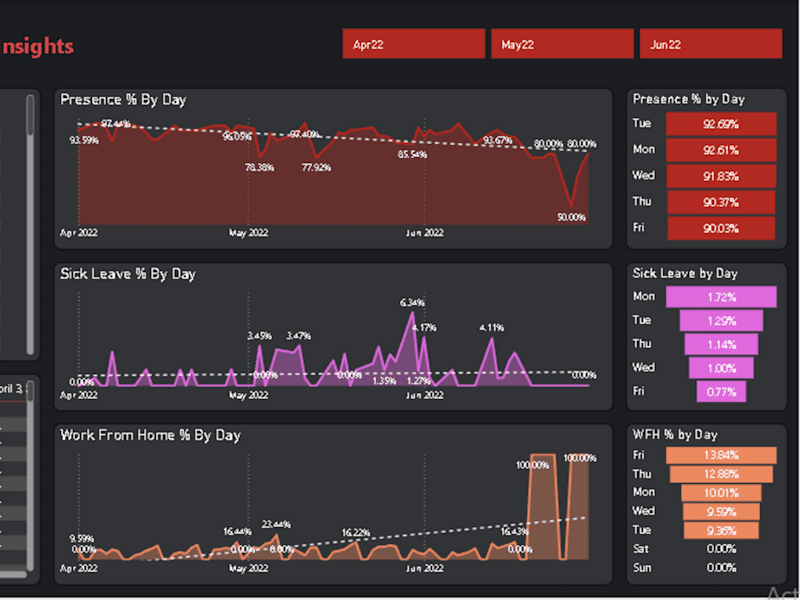
Task: Click the 77.92% data label in presence chart
Action: [316, 167]
